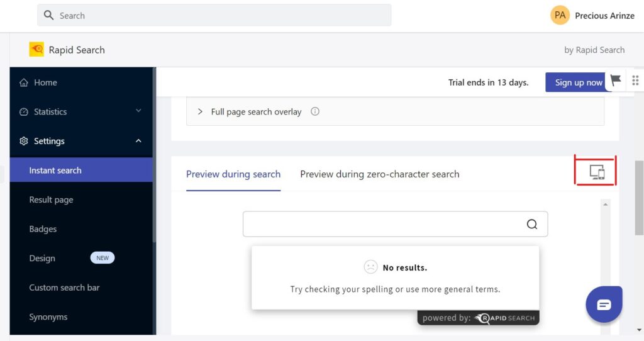Click the Statistics gauge icon
Screen dimensions: 644x341
(x=24, y=112)
